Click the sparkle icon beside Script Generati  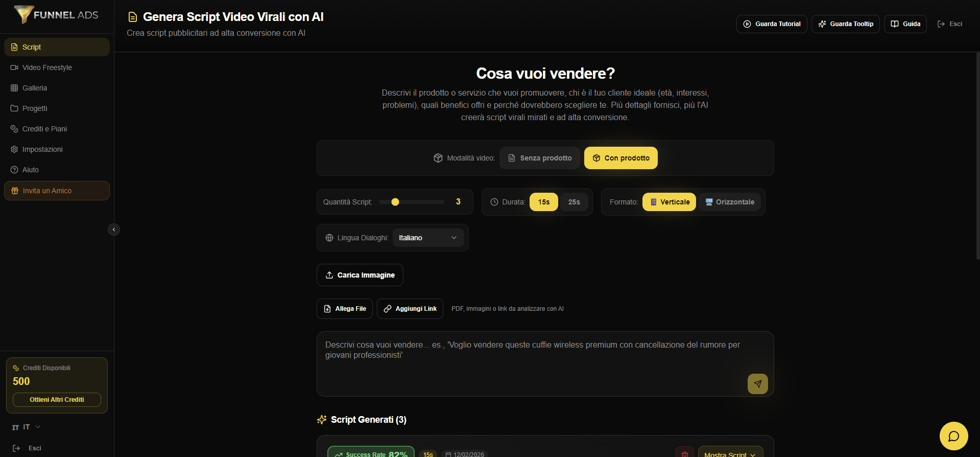pyautogui.click(x=322, y=420)
